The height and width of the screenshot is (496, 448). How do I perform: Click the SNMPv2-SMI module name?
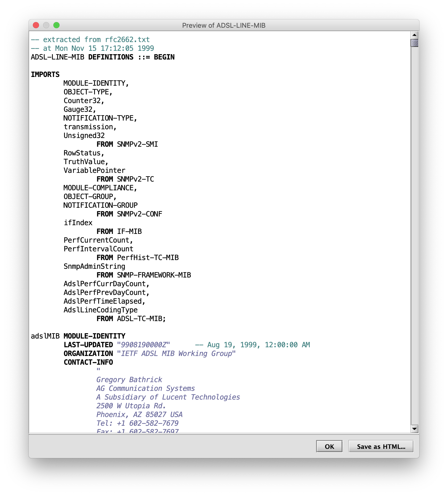point(137,144)
